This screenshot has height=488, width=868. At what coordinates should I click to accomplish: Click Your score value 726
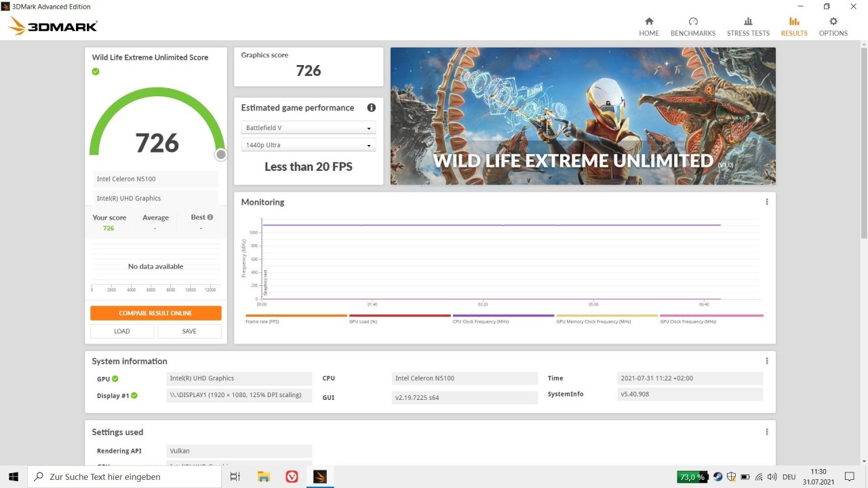point(108,228)
